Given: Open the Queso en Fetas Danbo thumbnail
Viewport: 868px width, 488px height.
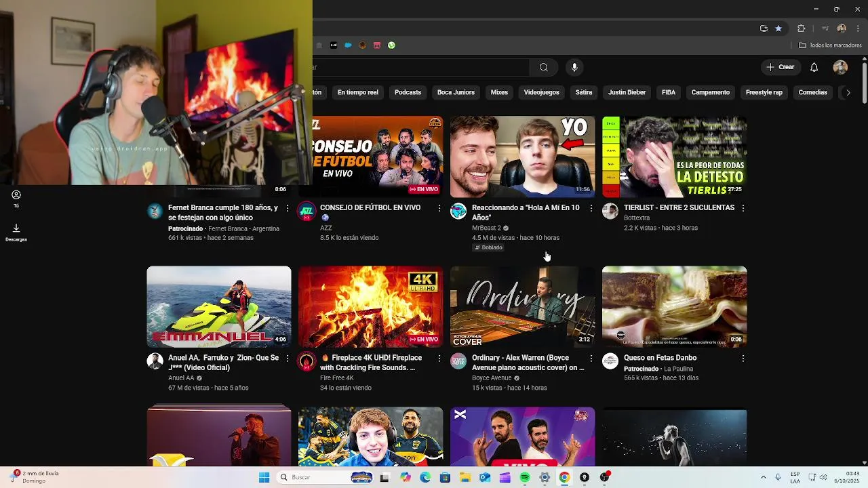Looking at the screenshot, I should pyautogui.click(x=674, y=306).
